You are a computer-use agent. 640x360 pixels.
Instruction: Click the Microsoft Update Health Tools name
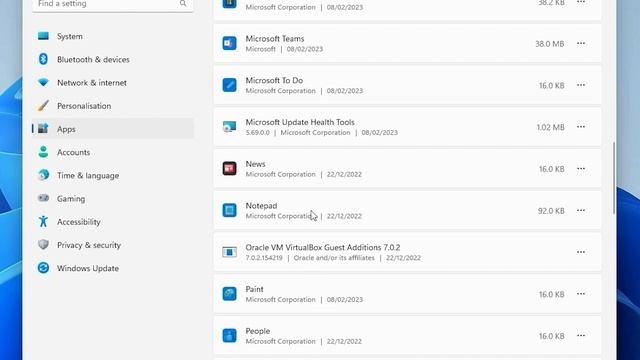coord(300,122)
